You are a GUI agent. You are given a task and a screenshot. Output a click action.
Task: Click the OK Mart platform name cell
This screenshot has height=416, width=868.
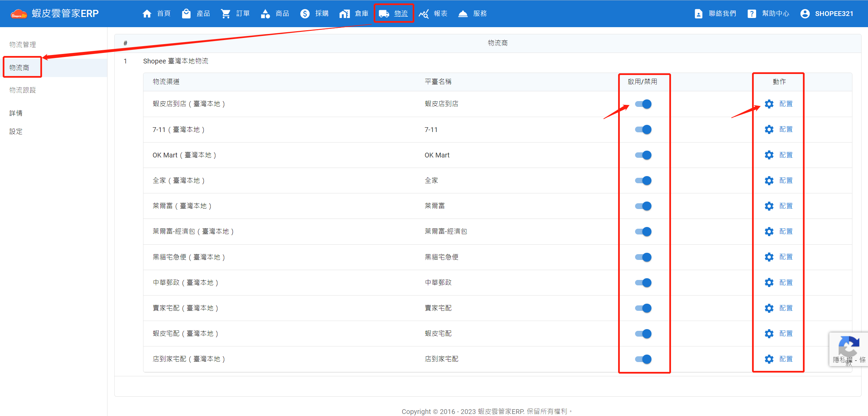click(x=437, y=155)
